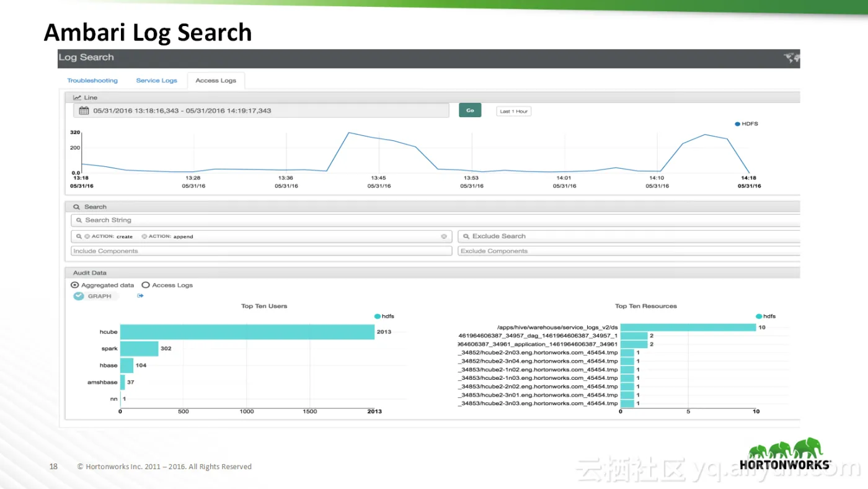868x489 pixels.
Task: Toggle hdfs legend in Top Ten Users
Action: coord(384,316)
